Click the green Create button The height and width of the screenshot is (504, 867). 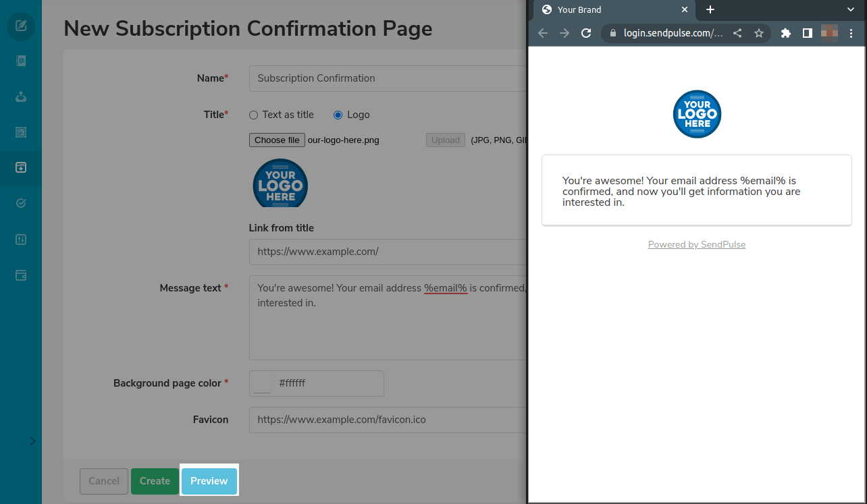(x=155, y=481)
